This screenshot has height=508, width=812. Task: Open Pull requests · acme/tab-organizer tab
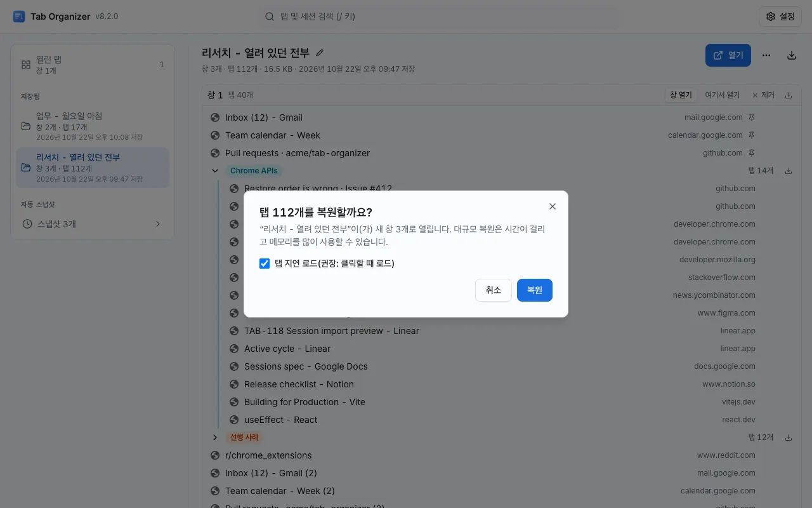coord(501,153)
